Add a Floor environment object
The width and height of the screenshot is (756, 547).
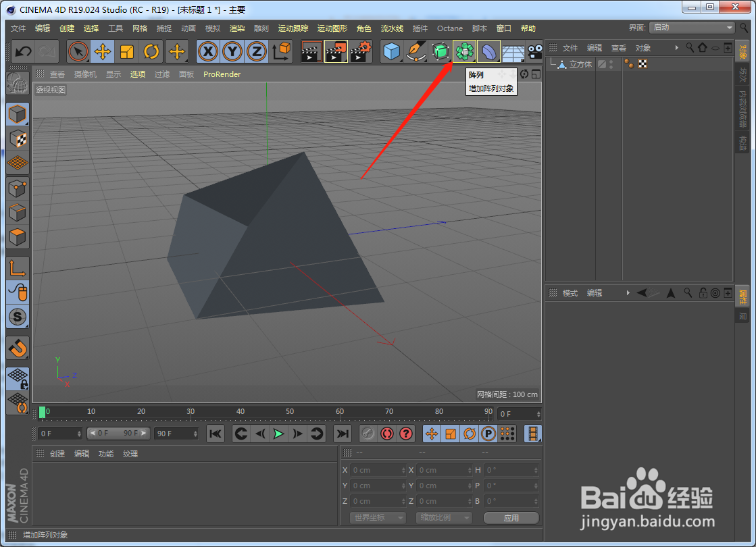[x=513, y=51]
